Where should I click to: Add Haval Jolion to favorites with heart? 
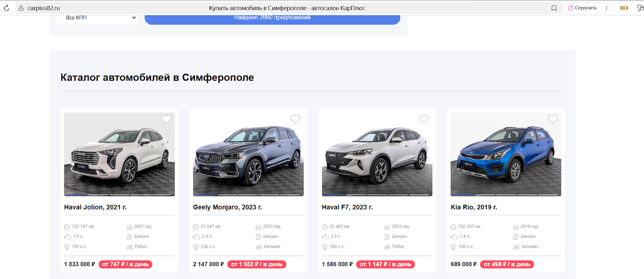[166, 119]
